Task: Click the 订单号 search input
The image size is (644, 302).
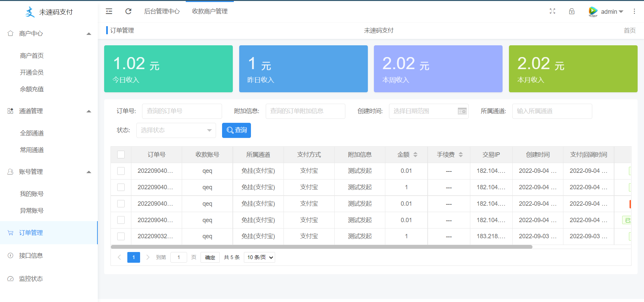Action: pyautogui.click(x=182, y=111)
